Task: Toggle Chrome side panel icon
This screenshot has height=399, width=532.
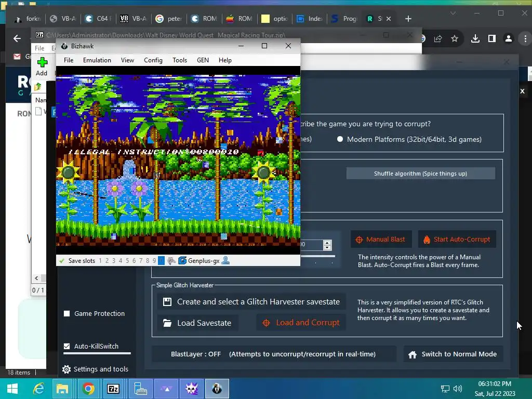Action: coord(492,38)
